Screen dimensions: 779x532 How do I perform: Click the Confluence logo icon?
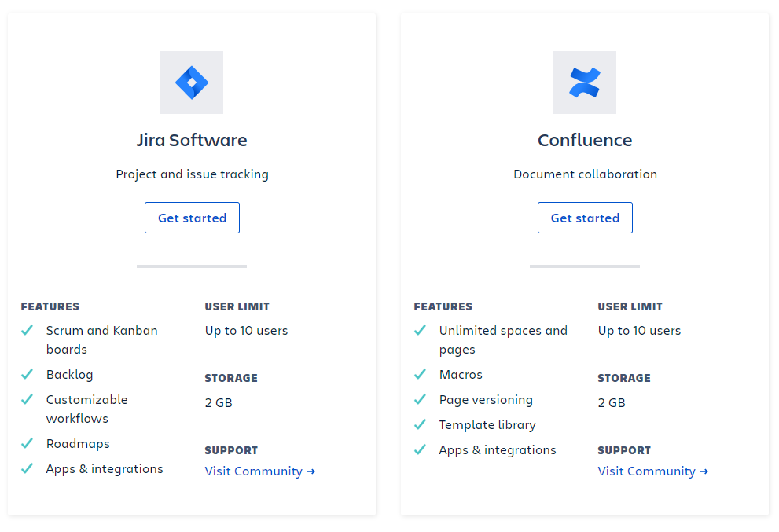tap(585, 83)
